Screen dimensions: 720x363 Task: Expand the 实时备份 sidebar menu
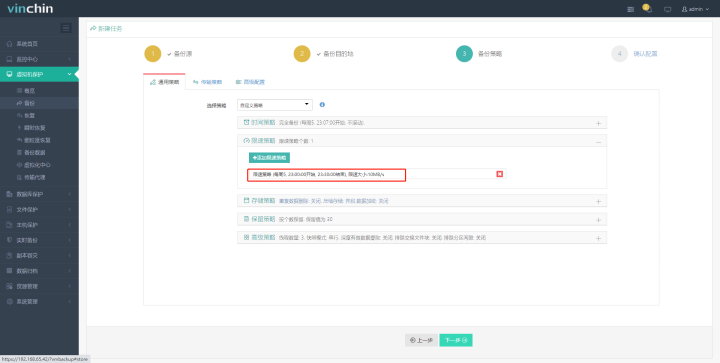pyautogui.click(x=39, y=240)
